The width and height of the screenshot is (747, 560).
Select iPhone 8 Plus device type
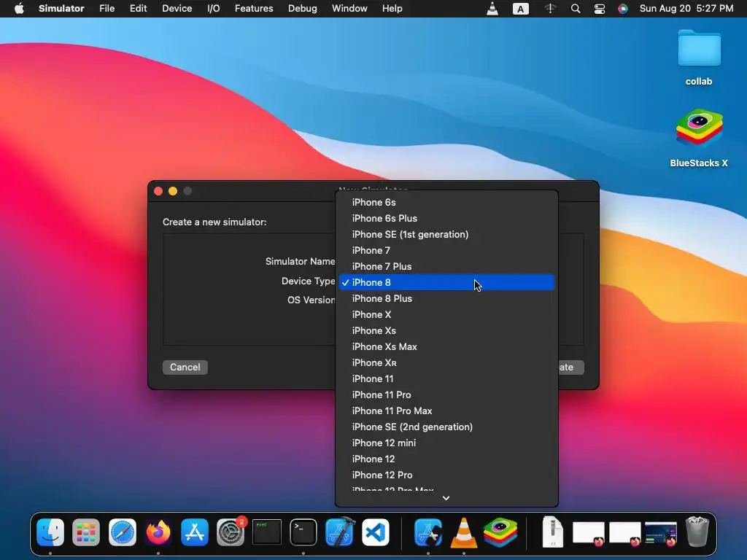(446, 298)
